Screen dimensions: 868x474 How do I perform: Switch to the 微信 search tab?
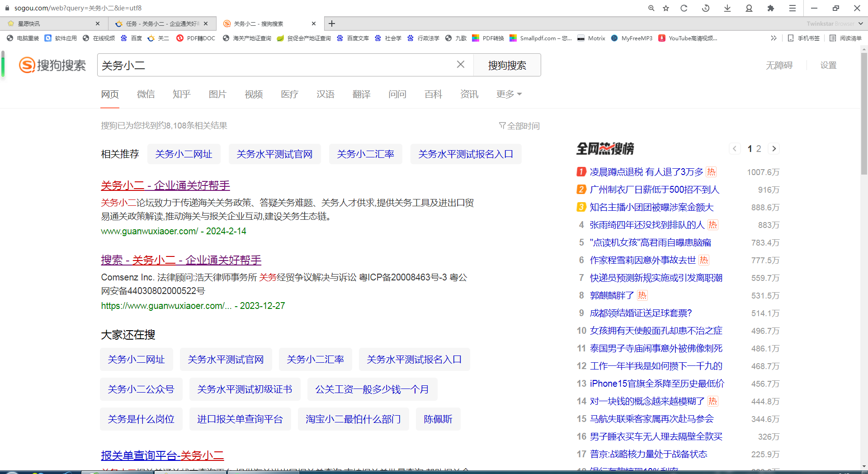(146, 94)
